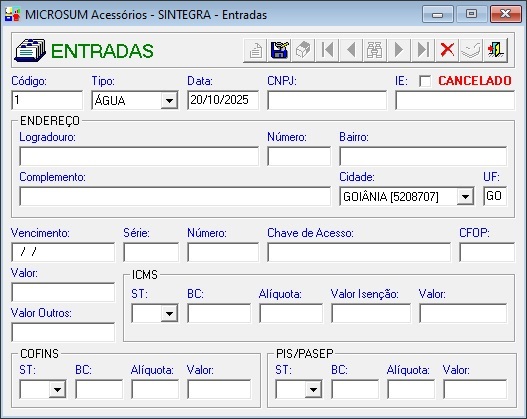Viewport: 527px width, 419px height.
Task: Open the ICMS ST dropdown
Action: [169, 313]
